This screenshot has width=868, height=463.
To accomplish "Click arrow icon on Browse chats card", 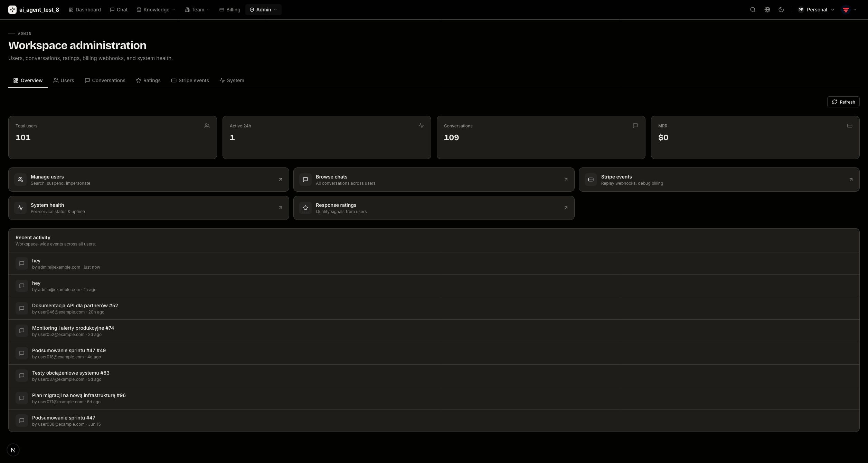I will (566, 180).
